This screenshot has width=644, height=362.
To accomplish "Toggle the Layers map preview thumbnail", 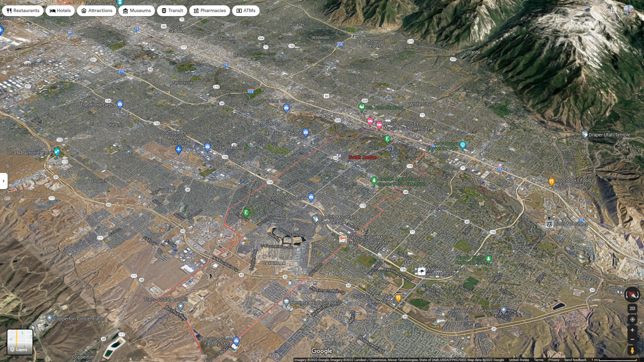I will 20,342.
